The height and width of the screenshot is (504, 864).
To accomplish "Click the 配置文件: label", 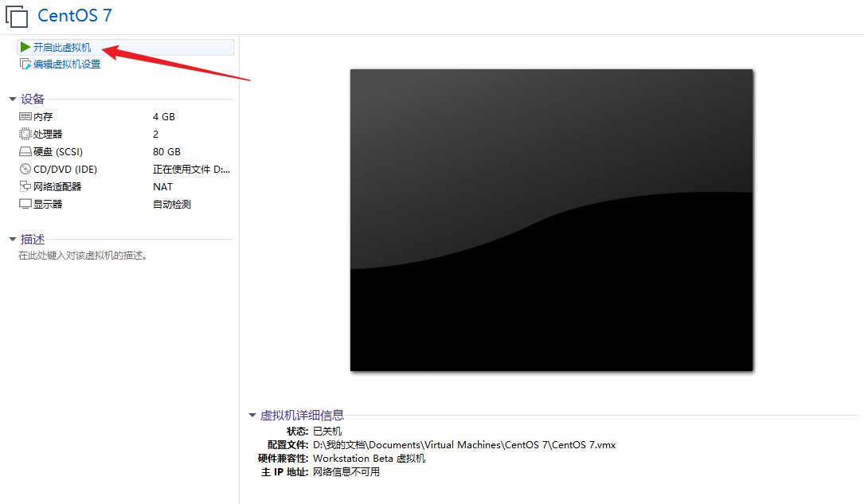I will click(x=287, y=444).
